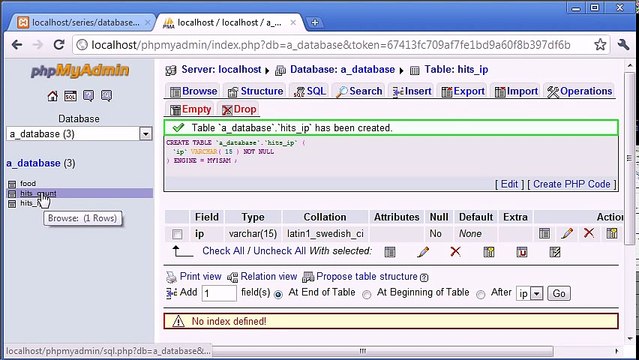
Task: Open the Import tab
Action: pyautogui.click(x=516, y=91)
